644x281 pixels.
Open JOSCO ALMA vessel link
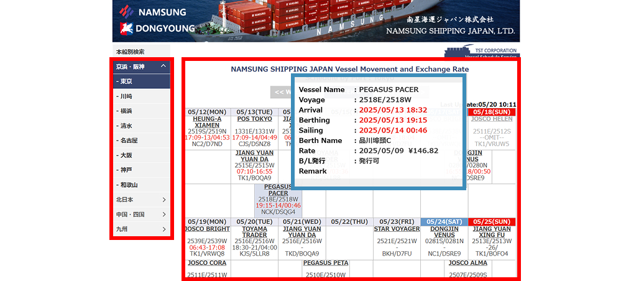[468, 263]
